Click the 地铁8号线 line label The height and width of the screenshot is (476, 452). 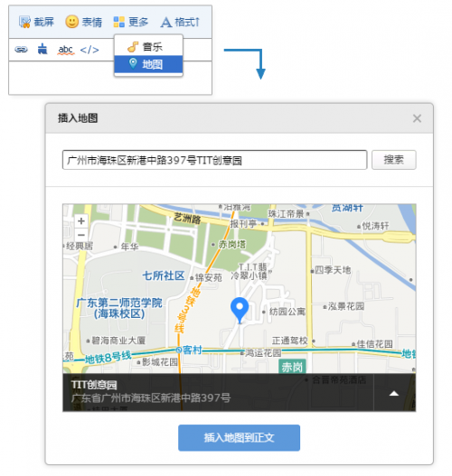[108, 358]
